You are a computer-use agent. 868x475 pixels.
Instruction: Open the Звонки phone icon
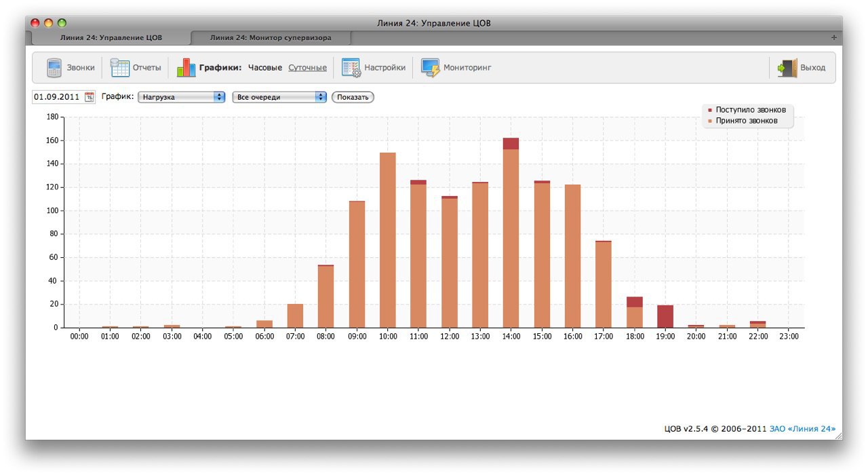tap(54, 68)
